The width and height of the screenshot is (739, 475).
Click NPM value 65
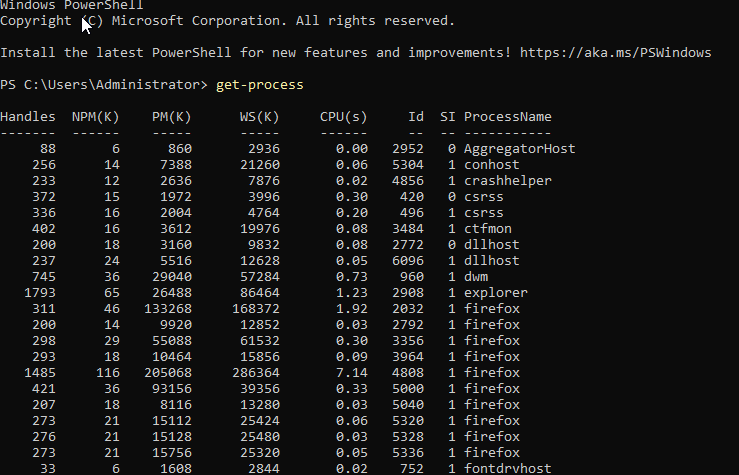coord(112,293)
